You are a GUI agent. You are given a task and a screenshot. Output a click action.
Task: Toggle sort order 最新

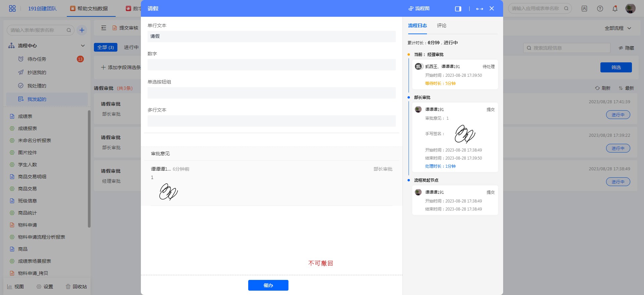[x=626, y=88]
